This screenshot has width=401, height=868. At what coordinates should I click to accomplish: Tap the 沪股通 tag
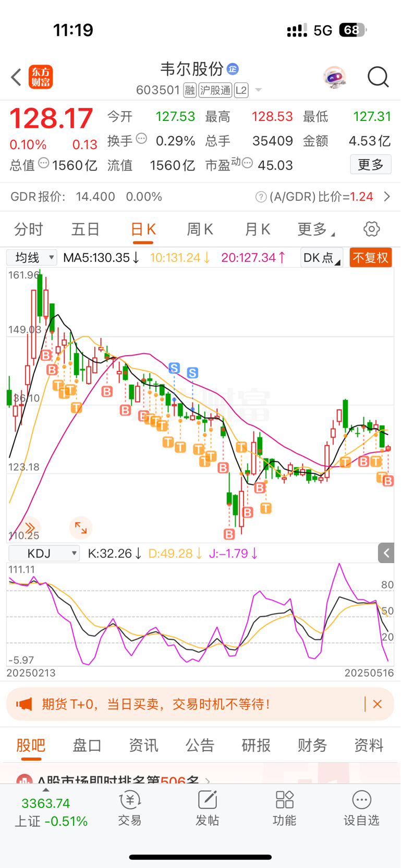(215, 90)
